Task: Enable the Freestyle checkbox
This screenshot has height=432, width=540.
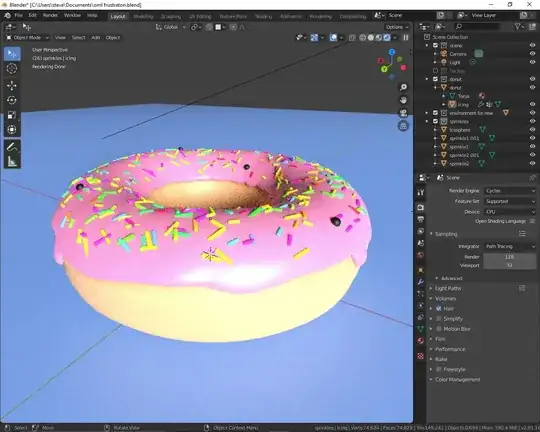Action: point(439,369)
